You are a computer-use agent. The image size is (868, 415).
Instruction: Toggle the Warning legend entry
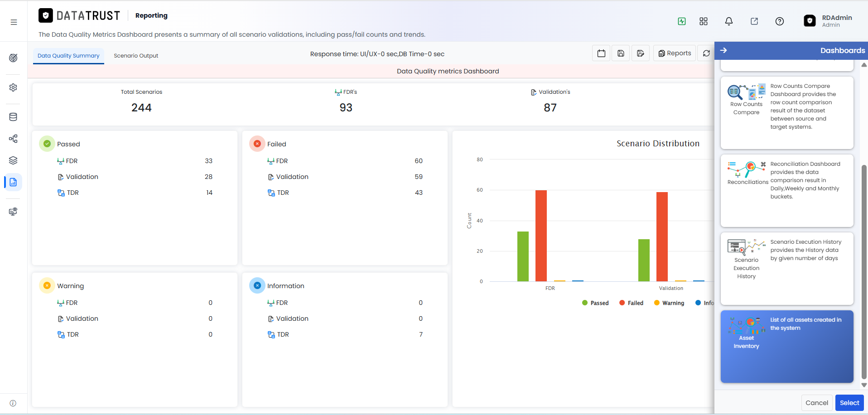tap(669, 303)
